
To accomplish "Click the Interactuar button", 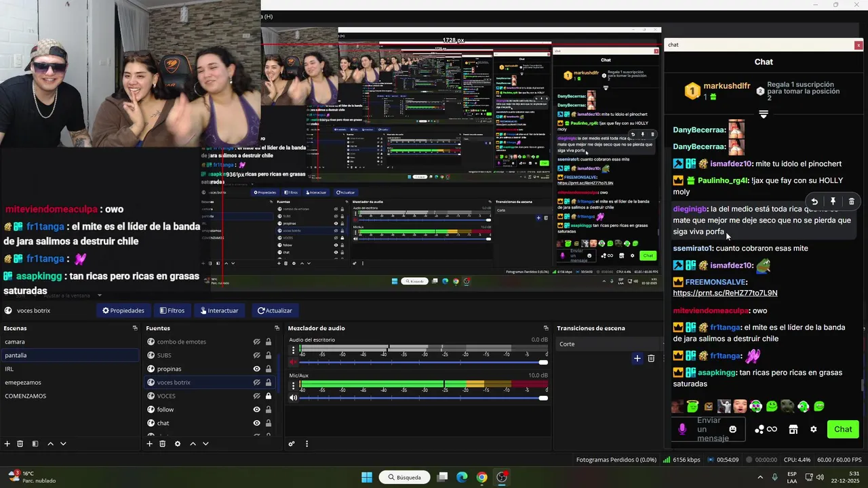I will (x=219, y=310).
